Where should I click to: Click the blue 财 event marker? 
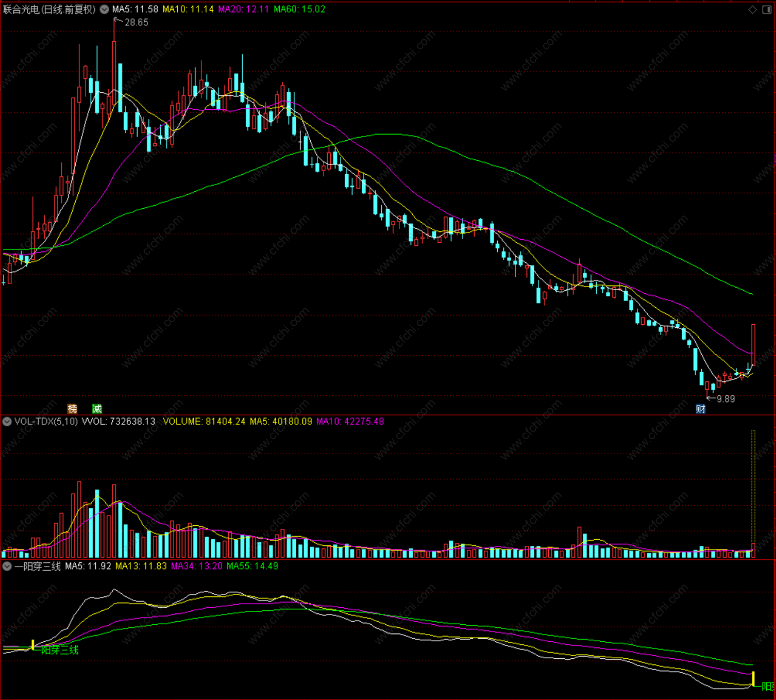click(701, 409)
